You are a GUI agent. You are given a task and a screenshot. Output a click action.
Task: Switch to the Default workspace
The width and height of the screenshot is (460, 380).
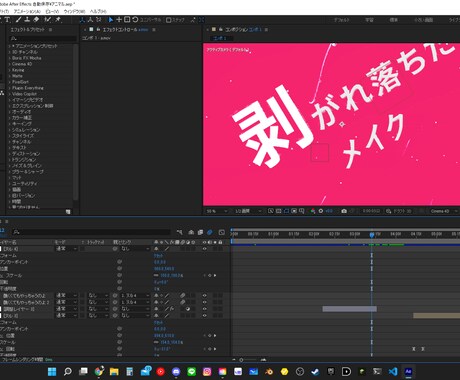pyautogui.click(x=342, y=20)
